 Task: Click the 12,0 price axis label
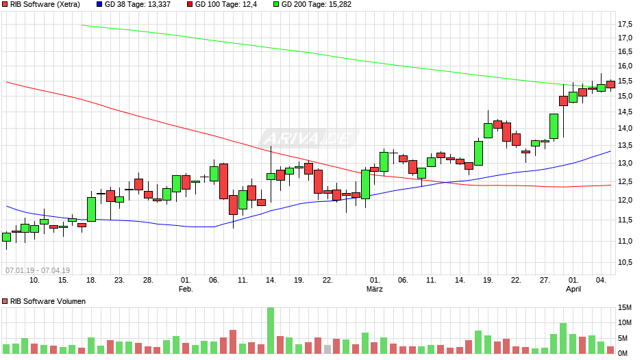625,200
